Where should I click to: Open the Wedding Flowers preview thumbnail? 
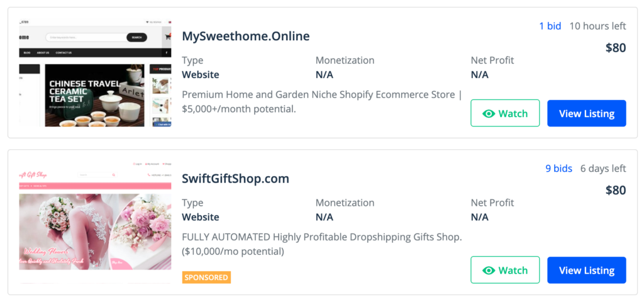click(x=96, y=221)
